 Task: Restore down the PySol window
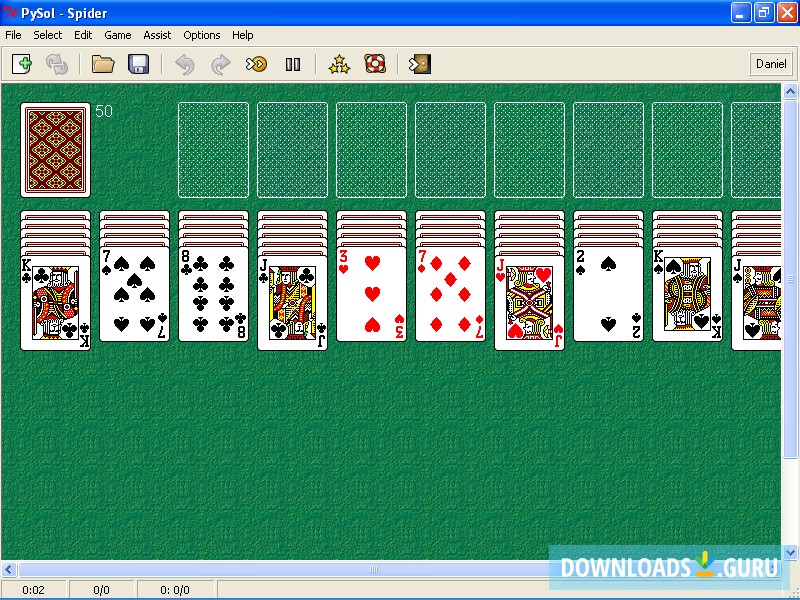coord(764,13)
